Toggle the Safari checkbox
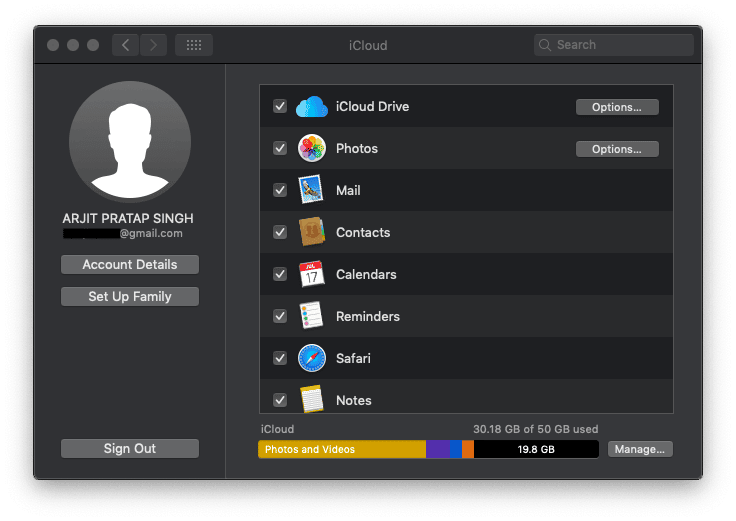Image resolution: width=736 pixels, height=521 pixels. pos(280,358)
